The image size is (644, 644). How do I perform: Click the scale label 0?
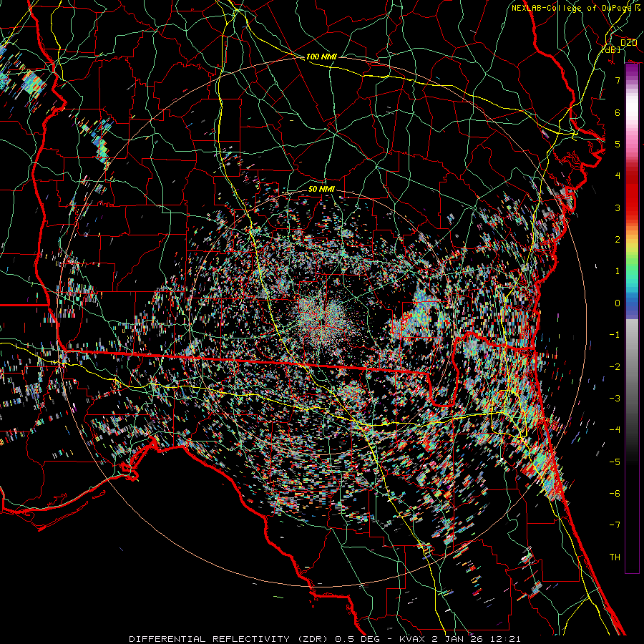point(618,303)
